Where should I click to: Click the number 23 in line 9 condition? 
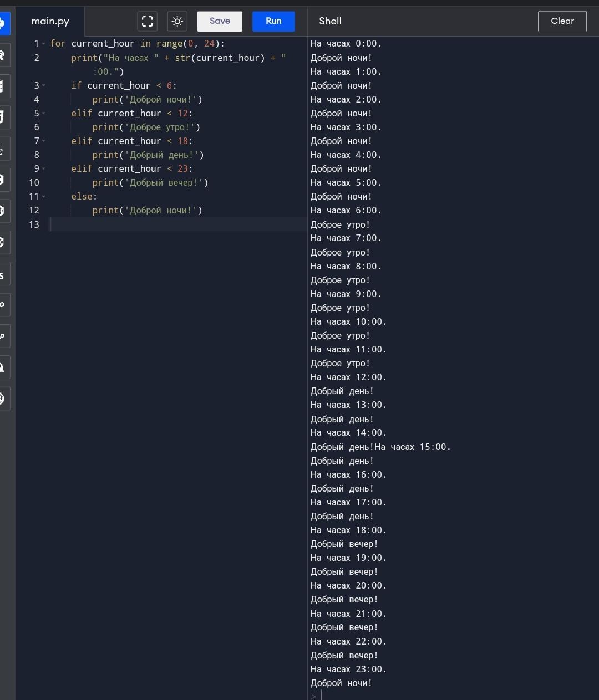coord(182,168)
